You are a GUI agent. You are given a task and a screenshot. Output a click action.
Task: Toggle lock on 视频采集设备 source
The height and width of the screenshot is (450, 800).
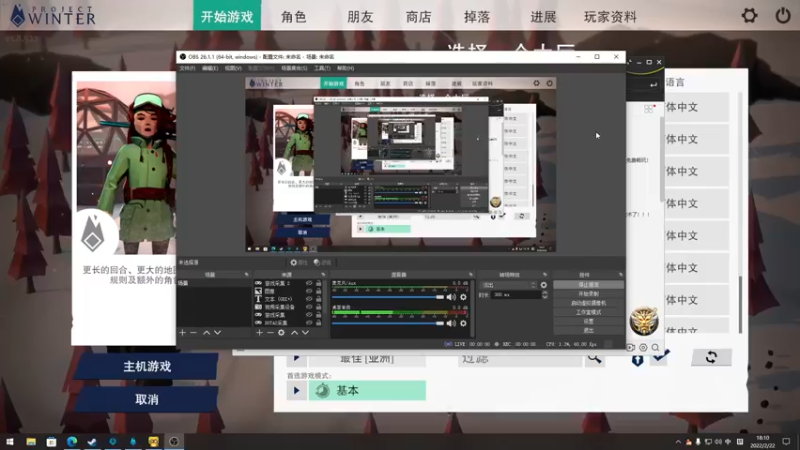(x=319, y=307)
